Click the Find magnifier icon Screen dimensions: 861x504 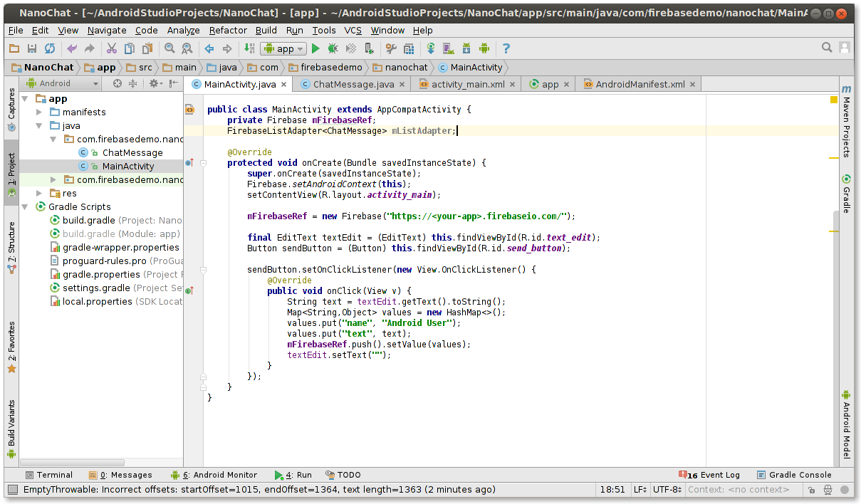169,48
